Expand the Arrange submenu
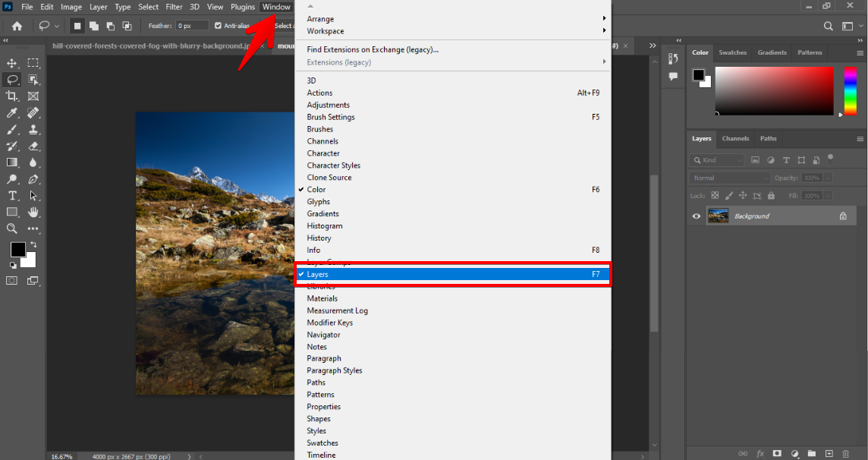Image resolution: width=868 pixels, height=460 pixels. tap(453, 19)
